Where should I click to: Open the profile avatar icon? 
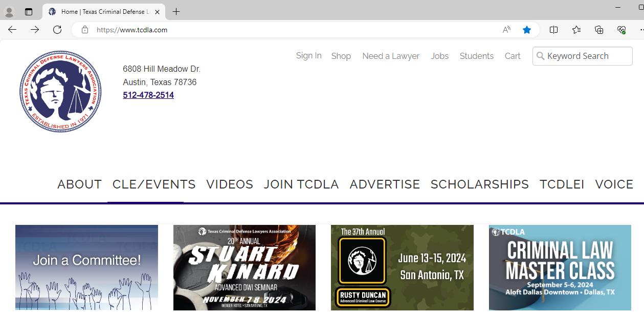9,12
